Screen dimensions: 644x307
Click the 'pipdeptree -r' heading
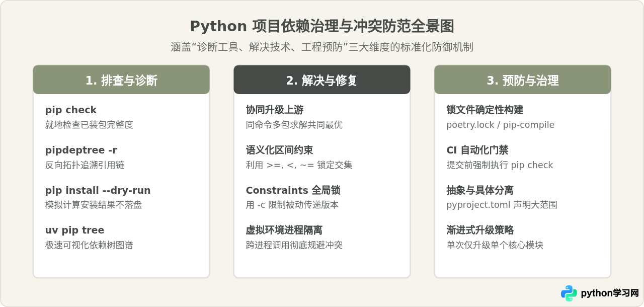coord(81,150)
